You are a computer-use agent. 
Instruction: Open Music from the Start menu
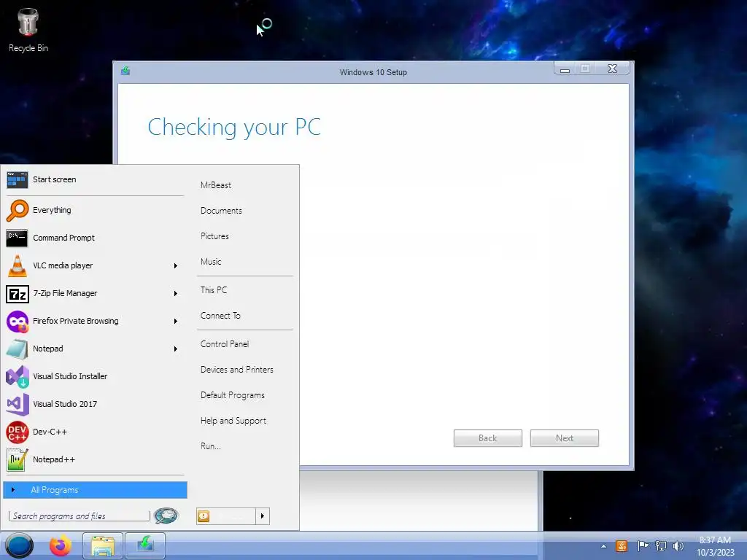coord(211,262)
